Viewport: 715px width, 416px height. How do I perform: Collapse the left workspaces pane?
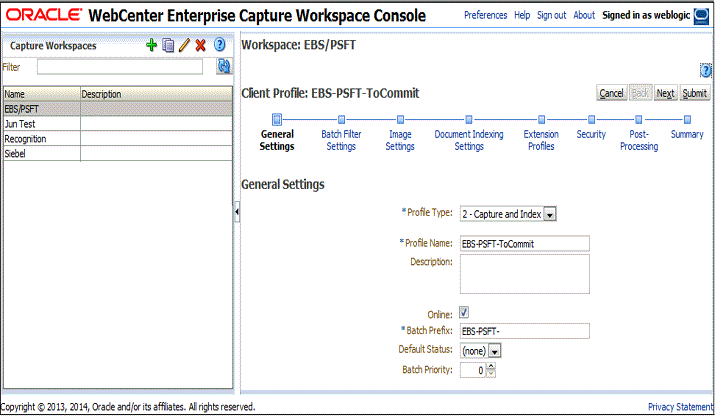point(237,212)
